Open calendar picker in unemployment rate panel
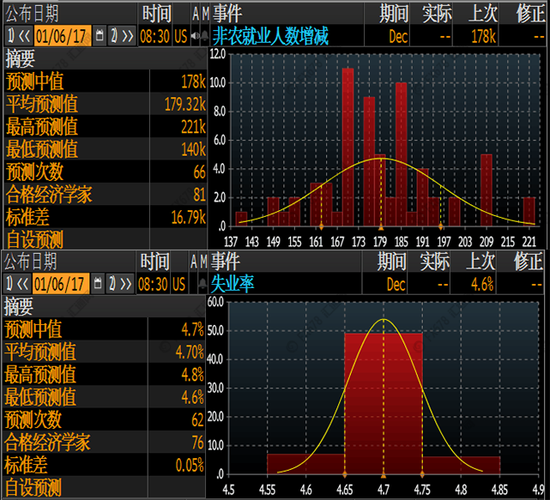 coord(98,284)
